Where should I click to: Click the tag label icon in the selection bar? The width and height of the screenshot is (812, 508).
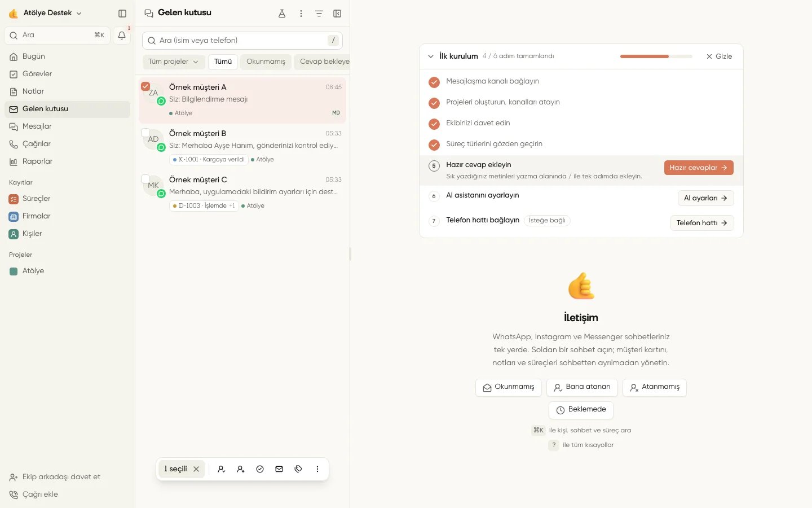[x=298, y=469]
